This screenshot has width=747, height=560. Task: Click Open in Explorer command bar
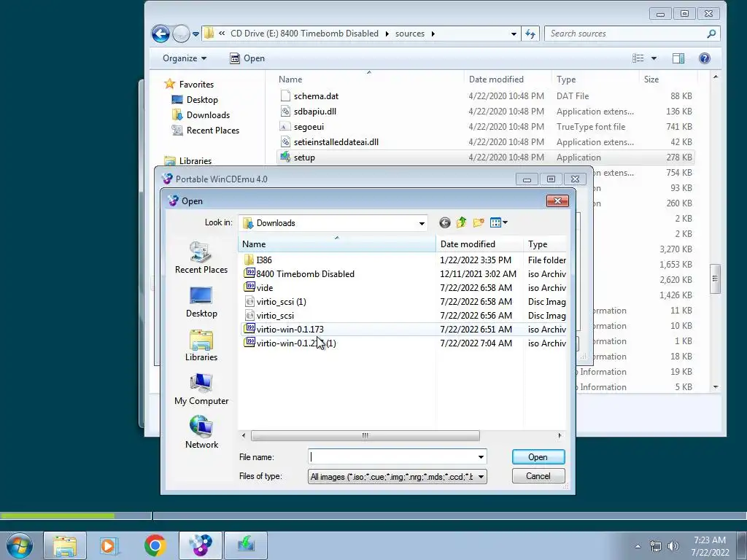[x=247, y=58]
